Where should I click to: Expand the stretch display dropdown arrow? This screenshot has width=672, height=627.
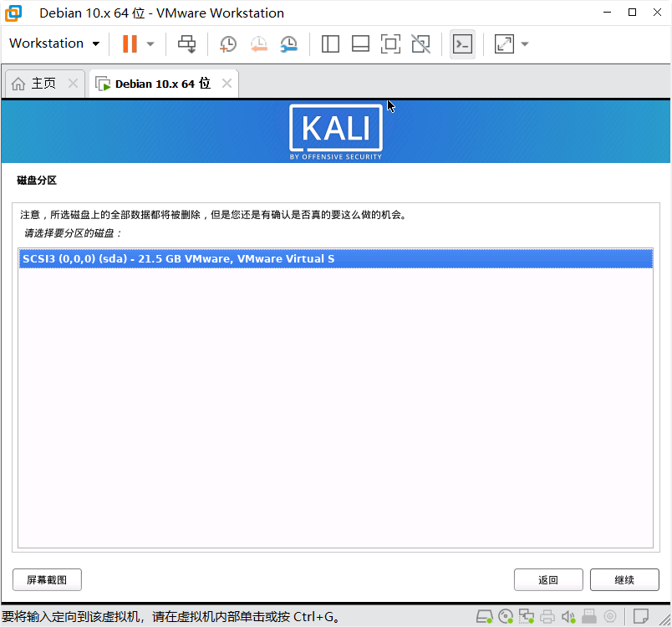[x=525, y=43]
